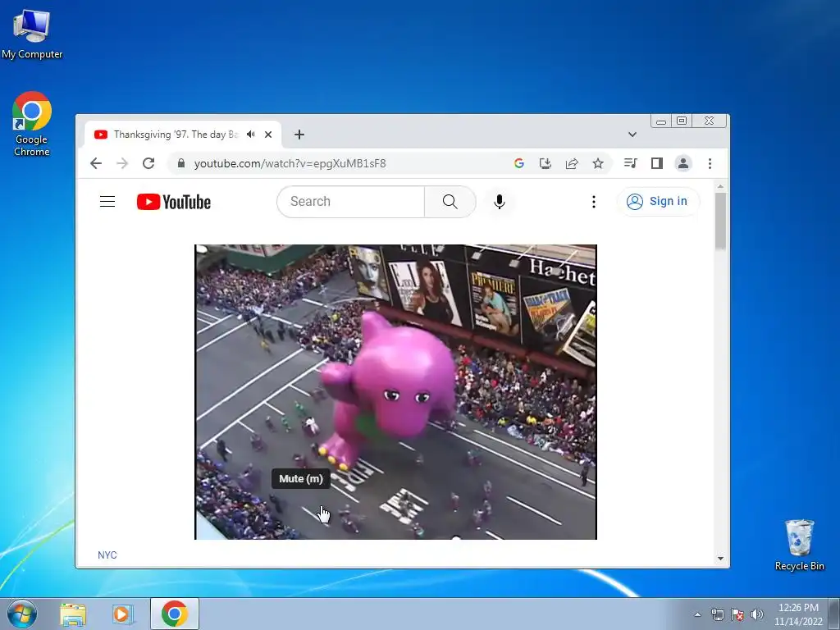This screenshot has width=840, height=630.
Task: Select the My Computer desktop icon
Action: point(32,33)
